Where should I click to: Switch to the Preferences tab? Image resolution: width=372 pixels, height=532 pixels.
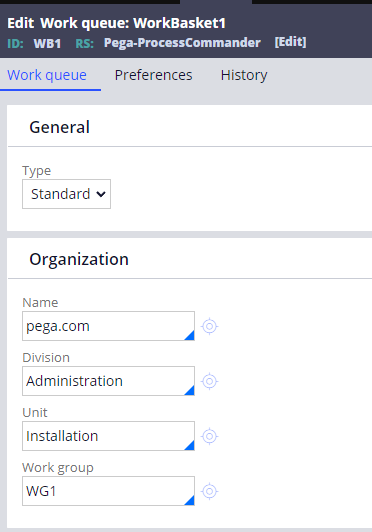[153, 75]
